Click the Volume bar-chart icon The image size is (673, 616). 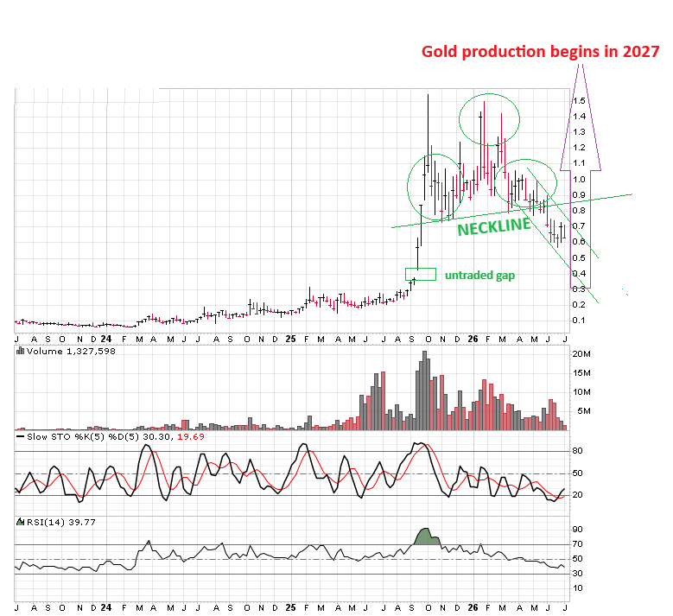(x=20, y=351)
